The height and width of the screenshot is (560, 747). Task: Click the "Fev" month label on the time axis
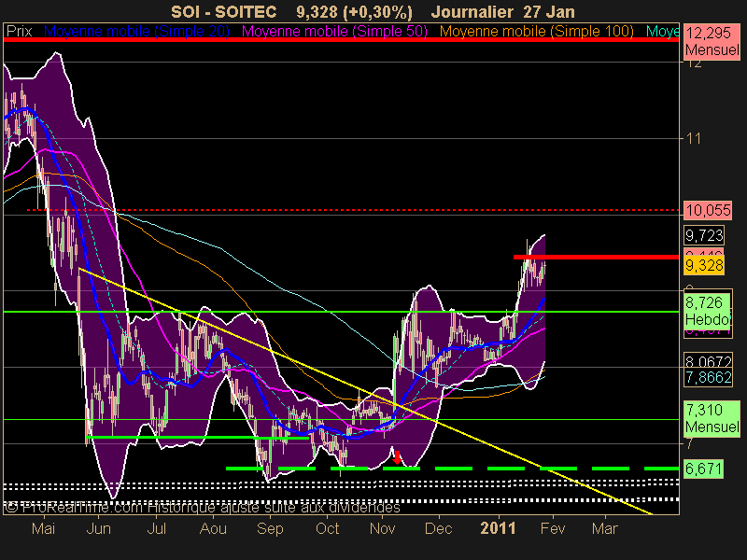(553, 528)
